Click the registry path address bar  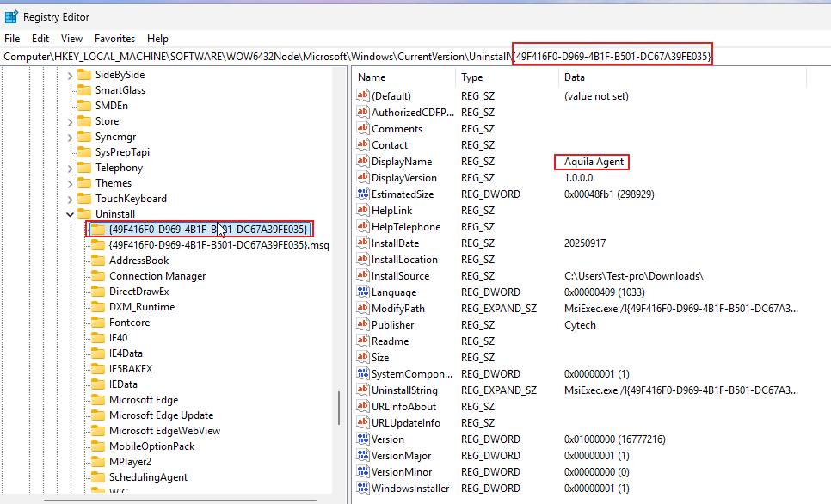point(415,56)
